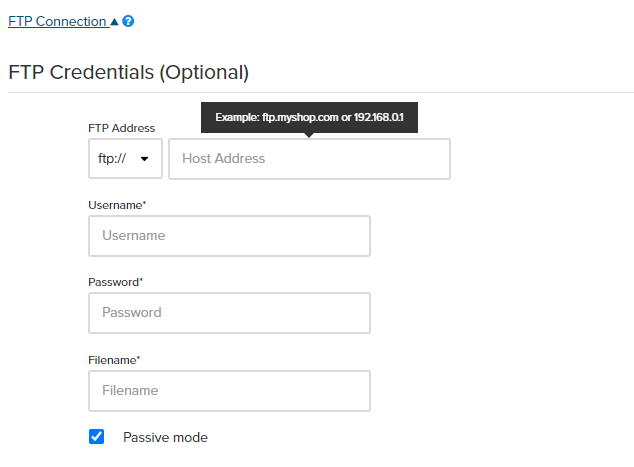Click into the Username input box
634x467 pixels.
pos(229,236)
